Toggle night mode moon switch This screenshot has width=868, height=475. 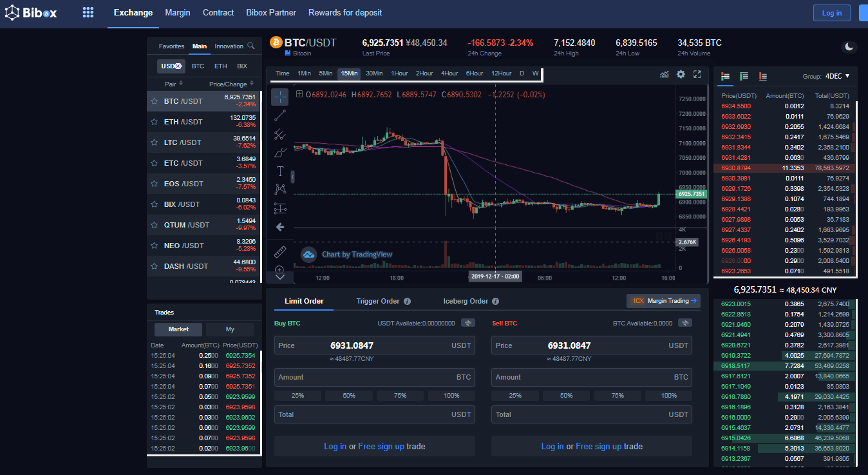pos(850,46)
